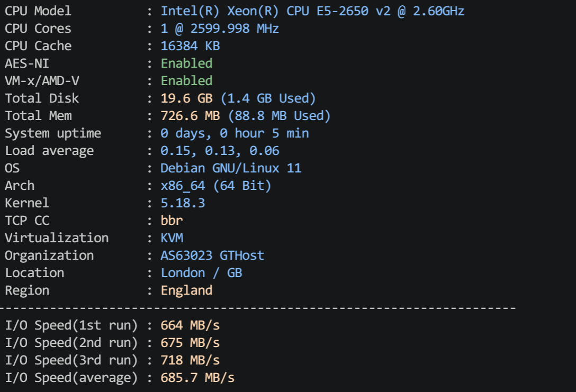This screenshot has height=392, width=576.
Task: Select the '19.6 GB' total disk value
Action: 186,98
